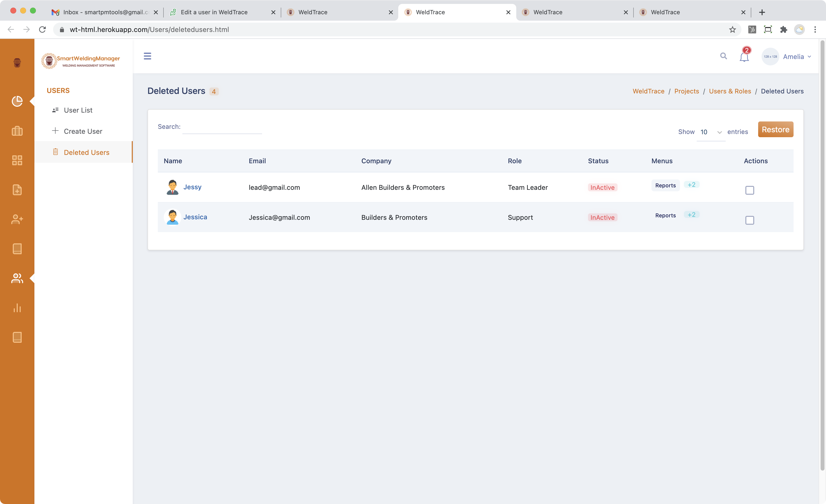Click the welding helmet logo icon in sidebar

coord(17,62)
